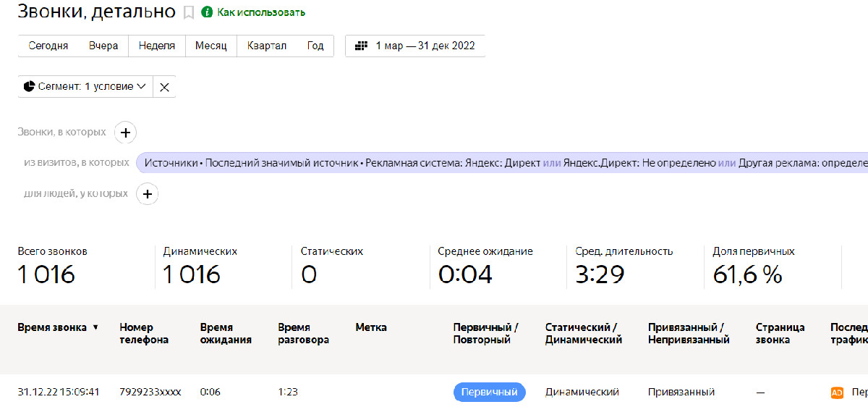Screen dimensions: 868x407
Task: Click talk time cell '1:23'
Action: 288,392
